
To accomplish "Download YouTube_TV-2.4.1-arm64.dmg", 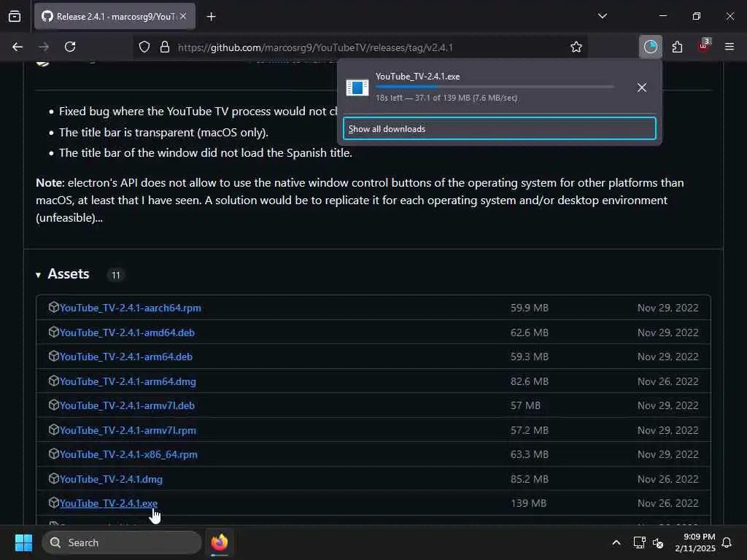I will click(x=128, y=382).
